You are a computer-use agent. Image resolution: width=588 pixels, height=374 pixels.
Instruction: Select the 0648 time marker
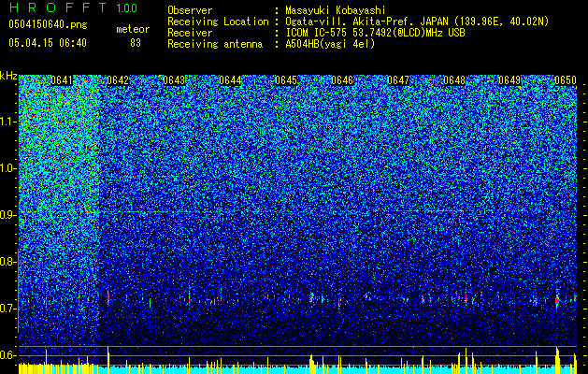(x=453, y=80)
